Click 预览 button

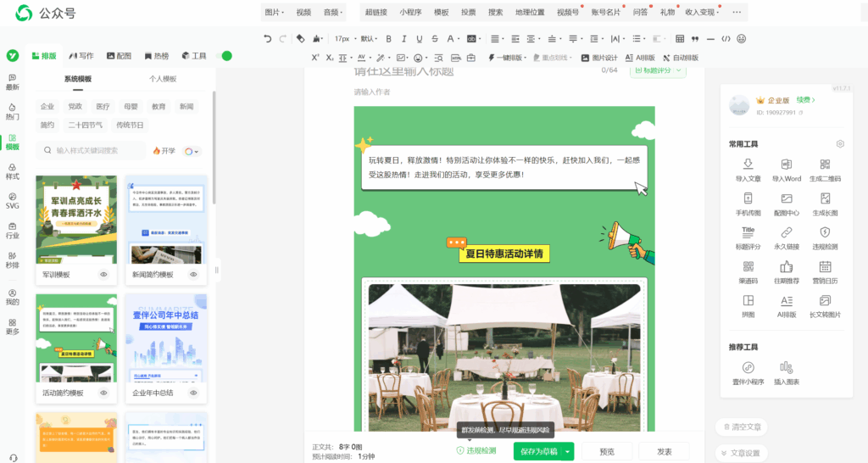coord(607,451)
